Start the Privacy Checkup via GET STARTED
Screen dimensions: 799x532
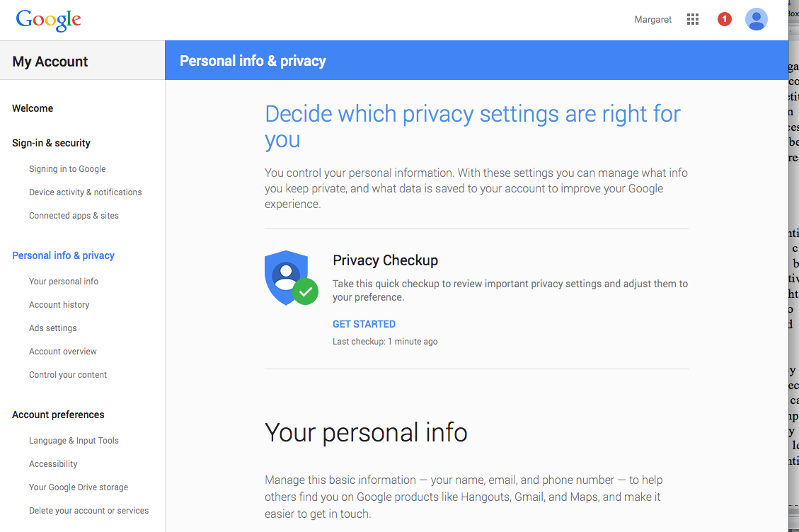point(364,324)
